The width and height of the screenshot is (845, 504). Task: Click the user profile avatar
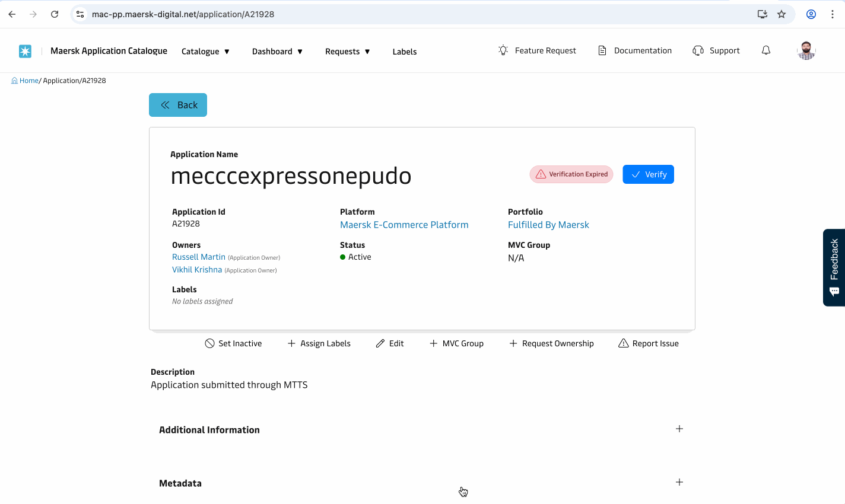806,50
